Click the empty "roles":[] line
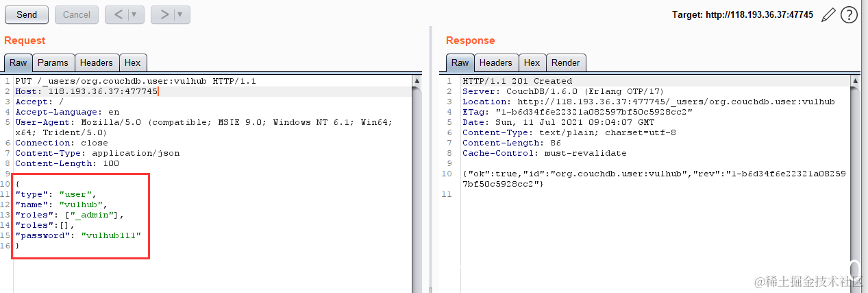The height and width of the screenshot is (293, 868). pyautogui.click(x=45, y=225)
